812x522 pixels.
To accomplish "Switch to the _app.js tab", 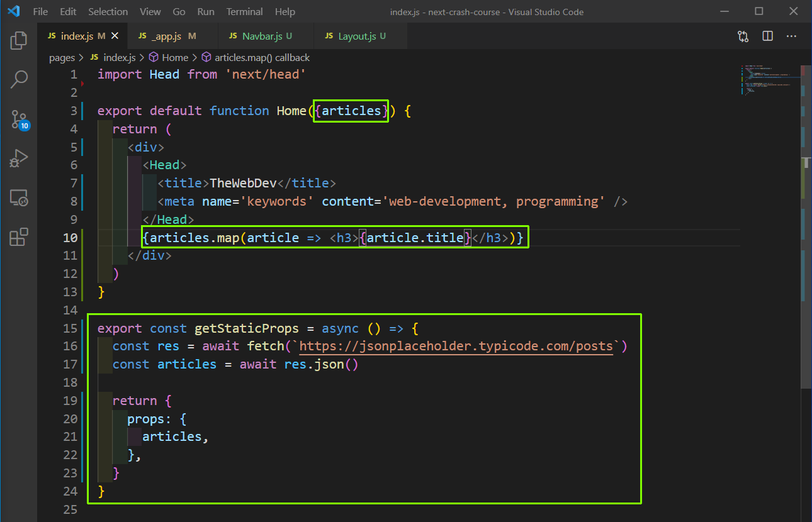I will click(172, 36).
